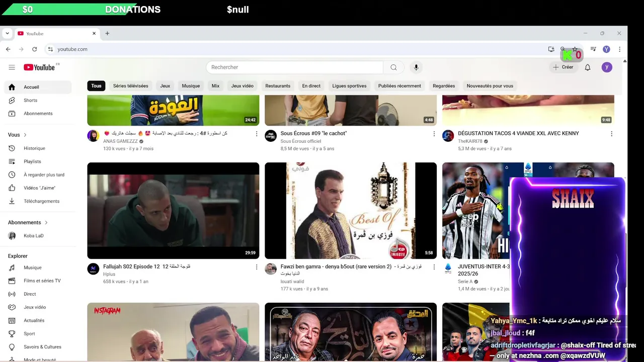Open Musique in Explorer
Image resolution: width=644 pixels, height=362 pixels.
click(38, 267)
